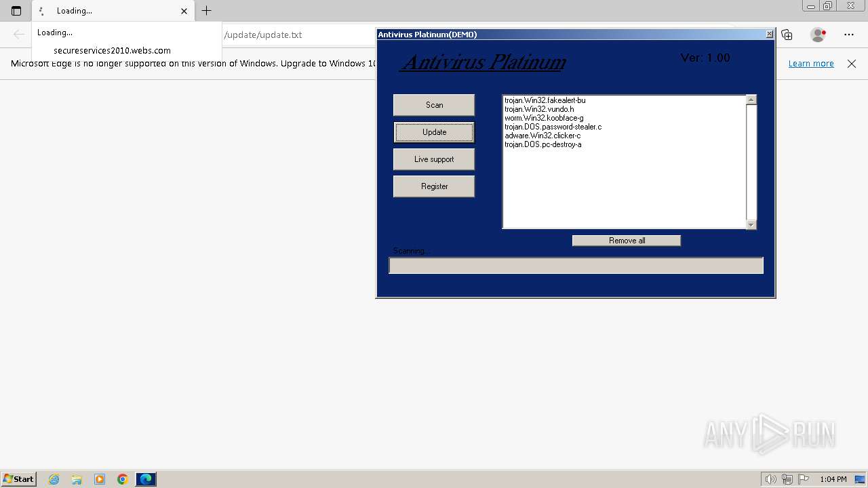Click the Remove all button

pos(627,241)
